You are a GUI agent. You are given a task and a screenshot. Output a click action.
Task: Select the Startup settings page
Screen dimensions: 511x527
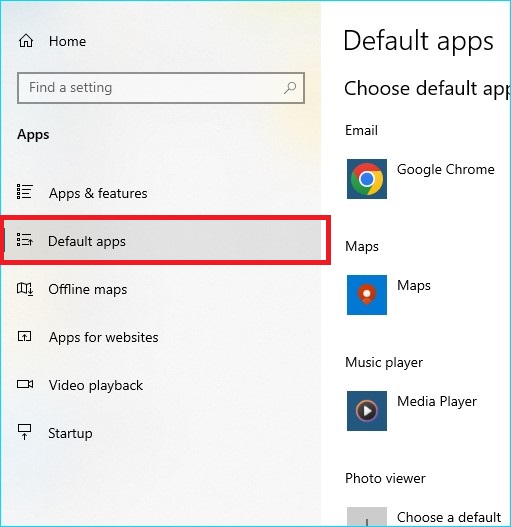coord(70,433)
